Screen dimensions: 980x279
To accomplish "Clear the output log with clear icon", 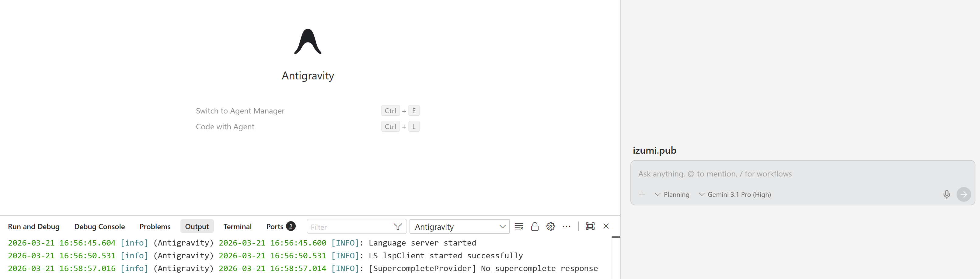I will pos(519,226).
